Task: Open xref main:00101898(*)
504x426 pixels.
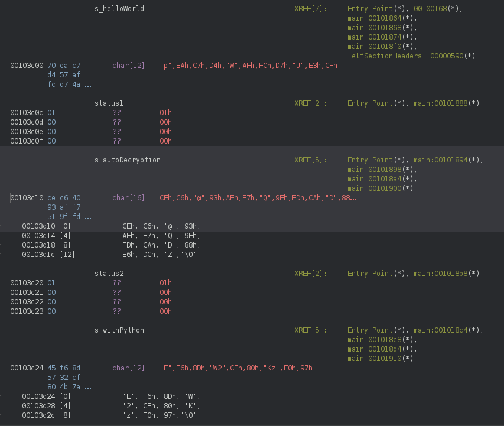Action: click(x=381, y=170)
